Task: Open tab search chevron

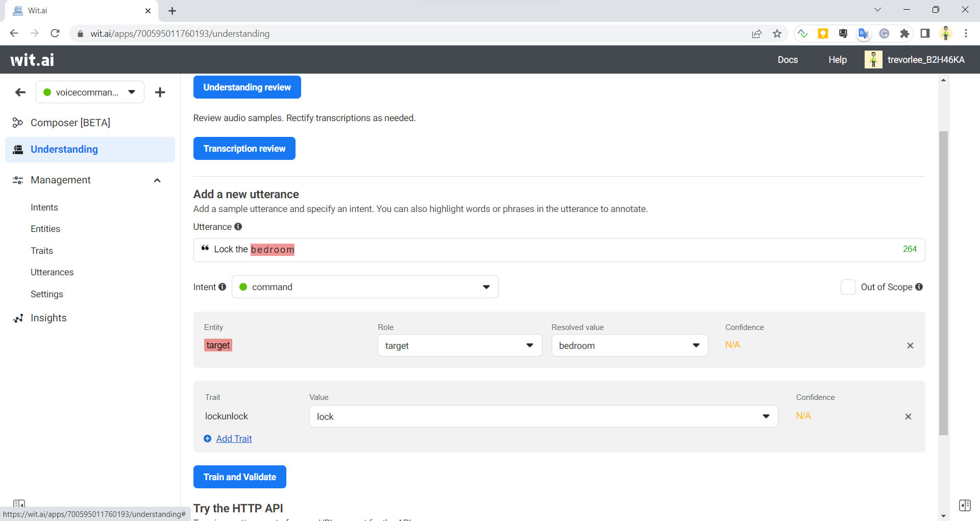Action: [x=877, y=10]
